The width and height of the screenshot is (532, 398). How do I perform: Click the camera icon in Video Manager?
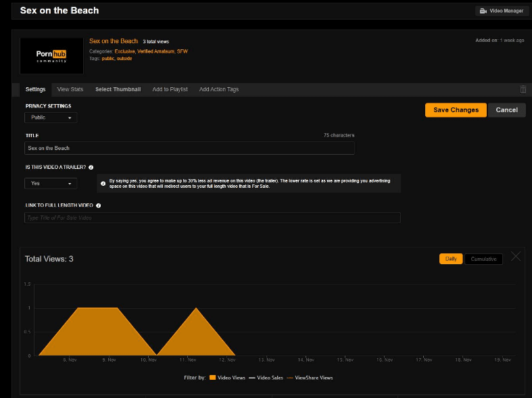(483, 11)
